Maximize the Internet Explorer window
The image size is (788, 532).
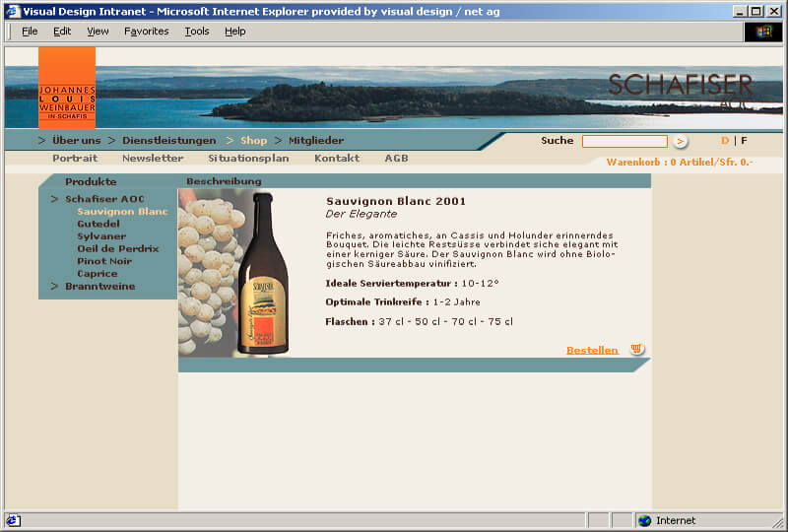755,11
